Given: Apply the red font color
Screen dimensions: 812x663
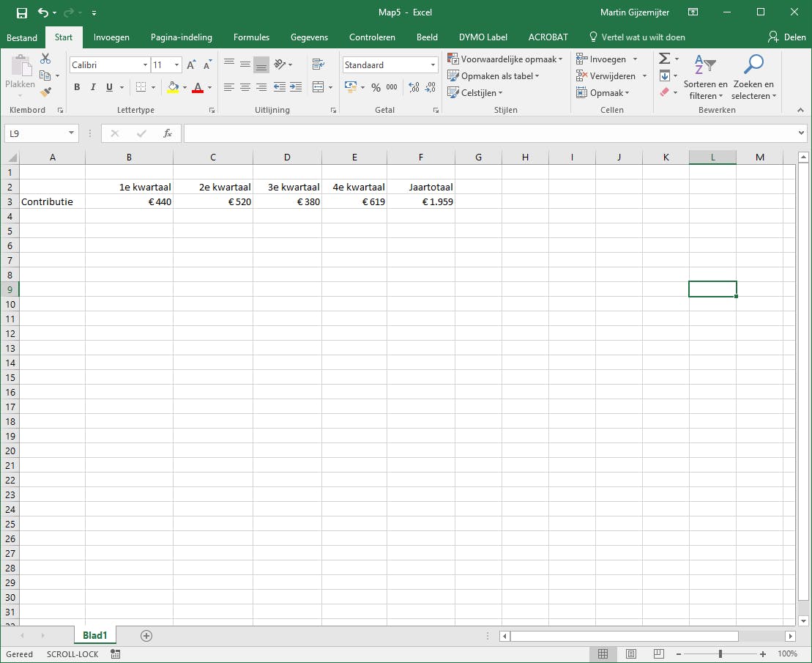Looking at the screenshot, I should point(197,87).
